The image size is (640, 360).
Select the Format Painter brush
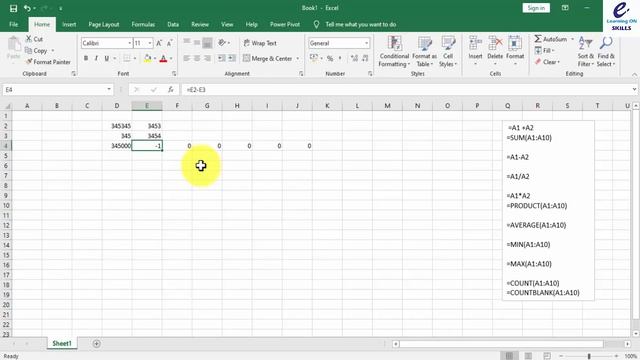point(29,62)
